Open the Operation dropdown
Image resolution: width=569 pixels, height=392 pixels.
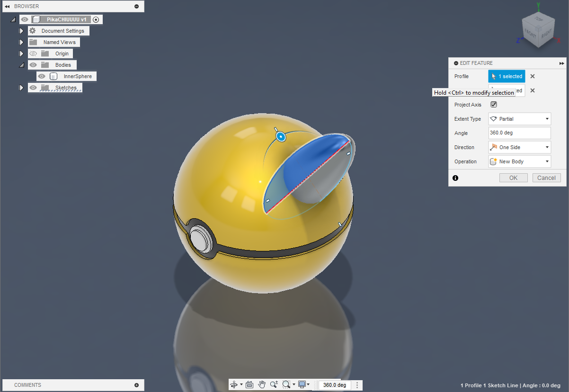[x=520, y=161]
